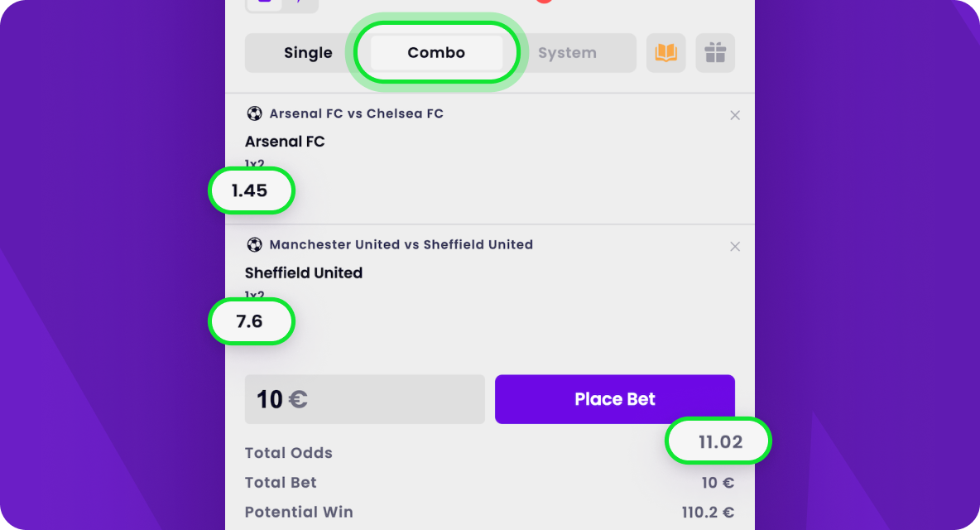The width and height of the screenshot is (980, 530).
Task: Remove Arsenal FC vs Chelsea FC selection
Action: [735, 116]
